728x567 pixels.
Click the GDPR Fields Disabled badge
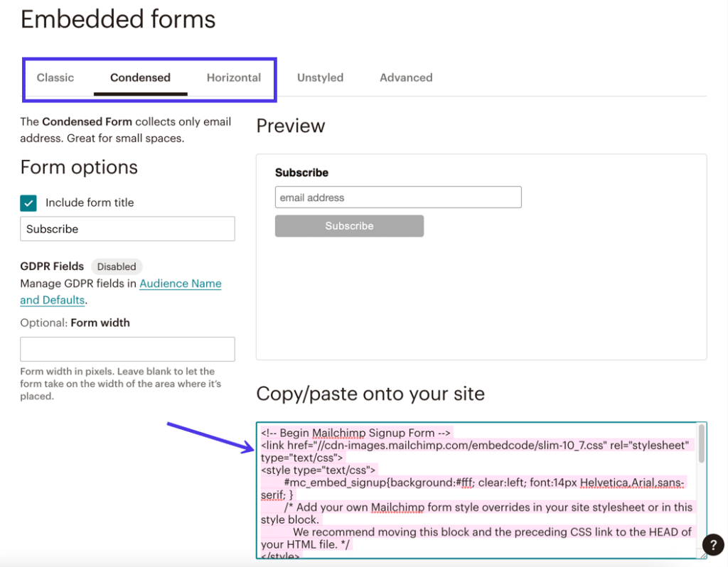(x=117, y=266)
